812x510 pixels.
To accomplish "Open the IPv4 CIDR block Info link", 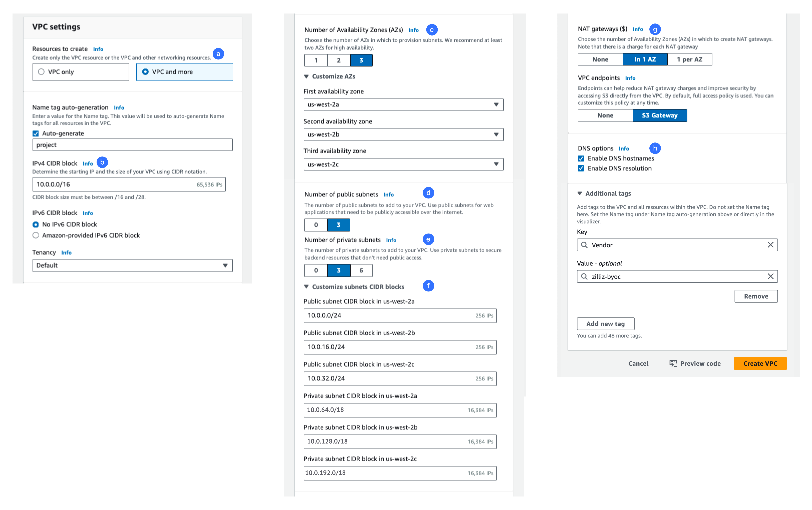I will tap(87, 163).
